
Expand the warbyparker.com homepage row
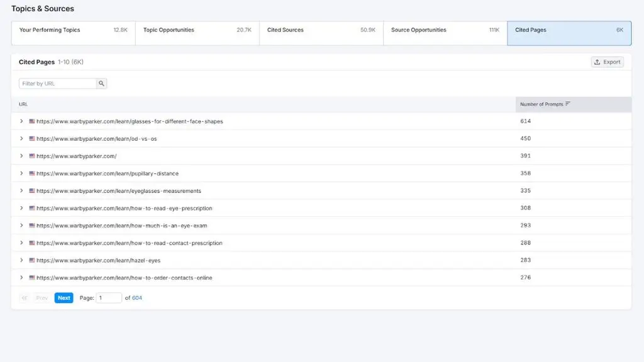21,156
